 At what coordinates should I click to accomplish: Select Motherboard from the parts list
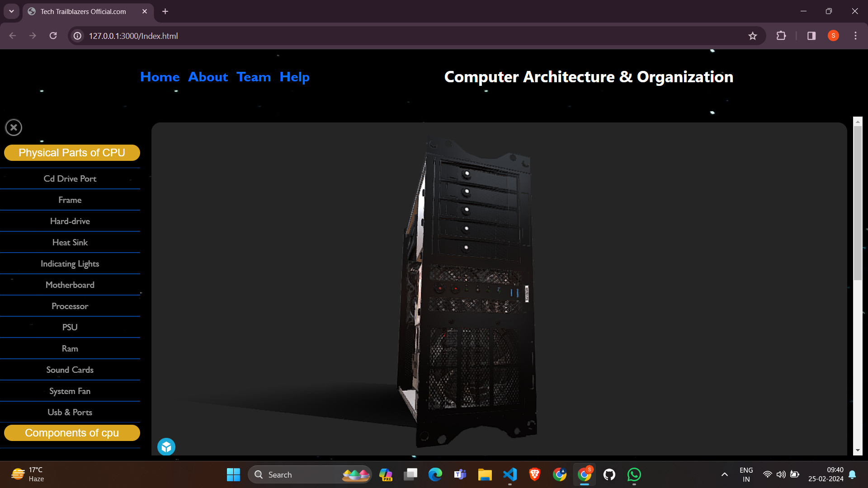click(70, 285)
